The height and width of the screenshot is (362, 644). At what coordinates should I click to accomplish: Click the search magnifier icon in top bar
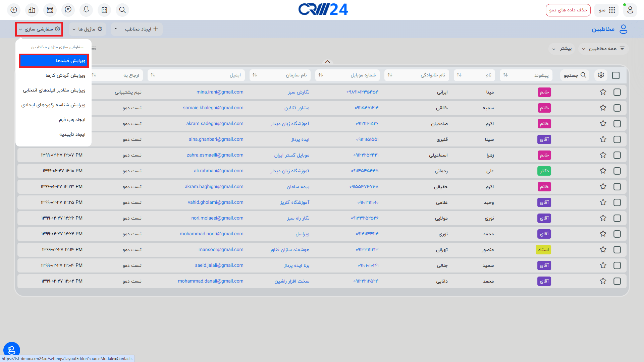click(122, 10)
